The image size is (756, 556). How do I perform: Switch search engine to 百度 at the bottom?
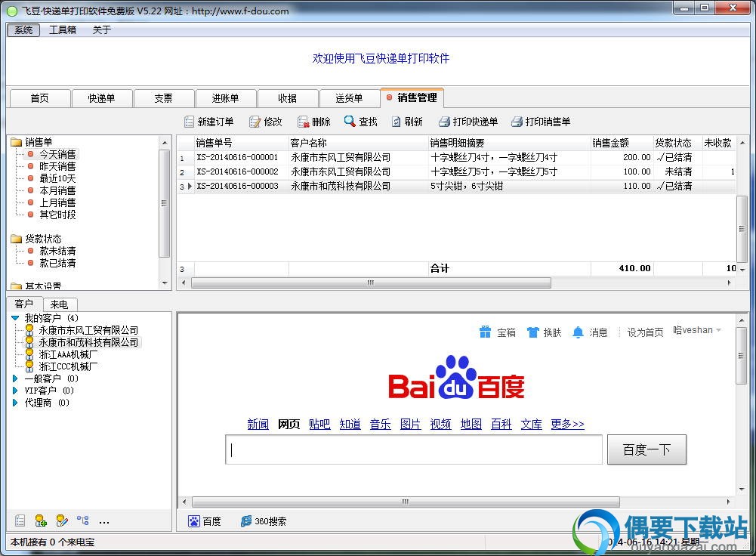tap(205, 521)
